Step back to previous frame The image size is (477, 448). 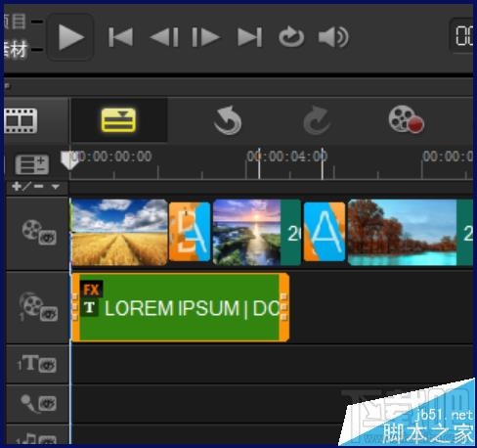pyautogui.click(x=164, y=37)
